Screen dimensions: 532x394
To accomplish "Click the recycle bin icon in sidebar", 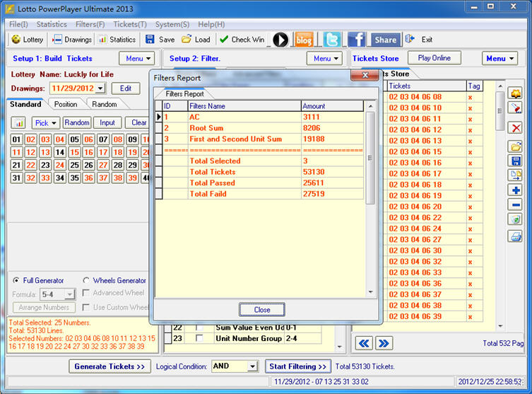I will [516, 219].
